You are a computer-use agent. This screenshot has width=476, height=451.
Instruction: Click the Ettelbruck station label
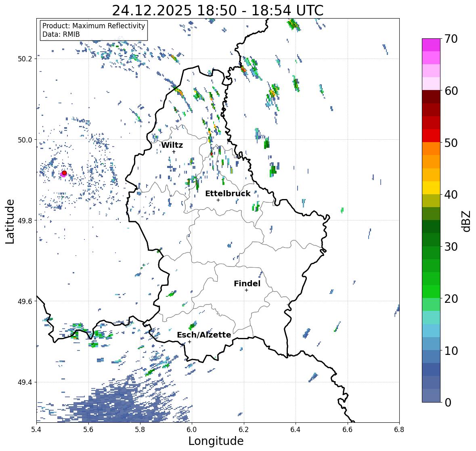point(228,193)
